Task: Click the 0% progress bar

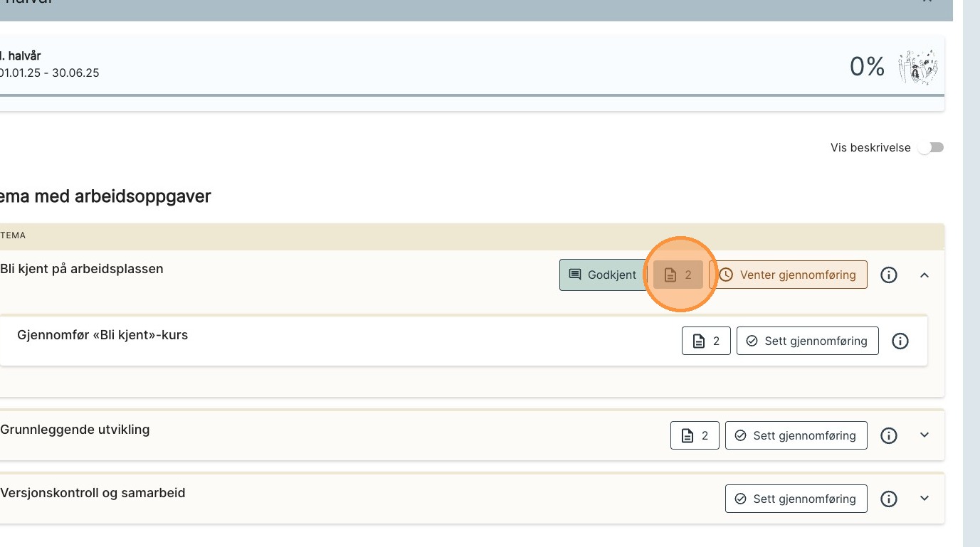Action: point(470,95)
